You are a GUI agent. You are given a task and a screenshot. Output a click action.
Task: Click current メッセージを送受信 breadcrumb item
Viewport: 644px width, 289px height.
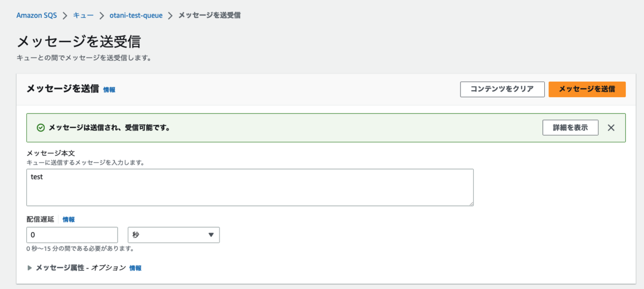[209, 15]
